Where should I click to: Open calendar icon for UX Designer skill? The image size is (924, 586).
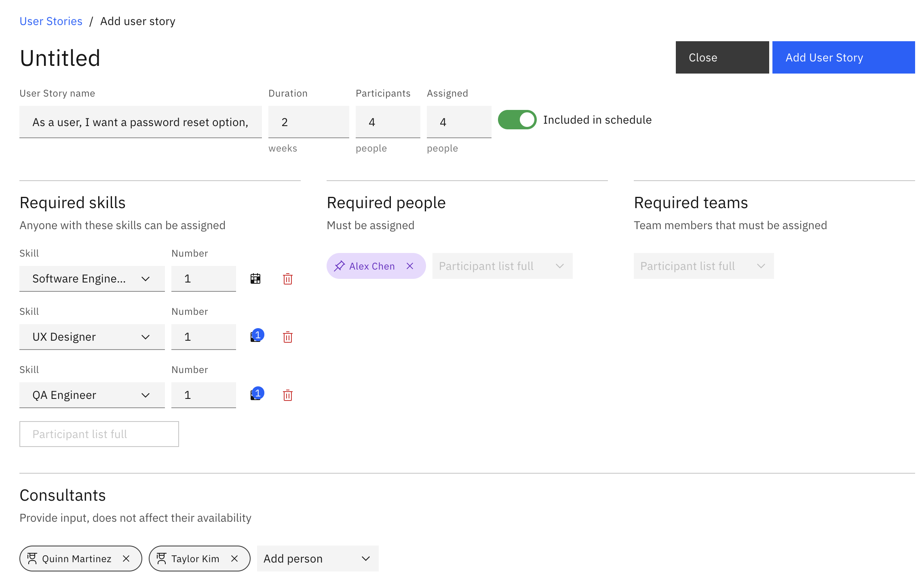255,337
